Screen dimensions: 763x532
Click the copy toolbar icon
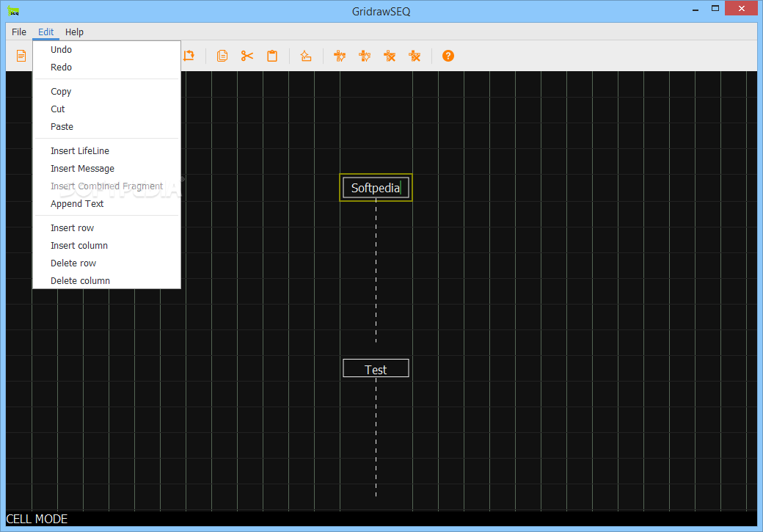222,56
